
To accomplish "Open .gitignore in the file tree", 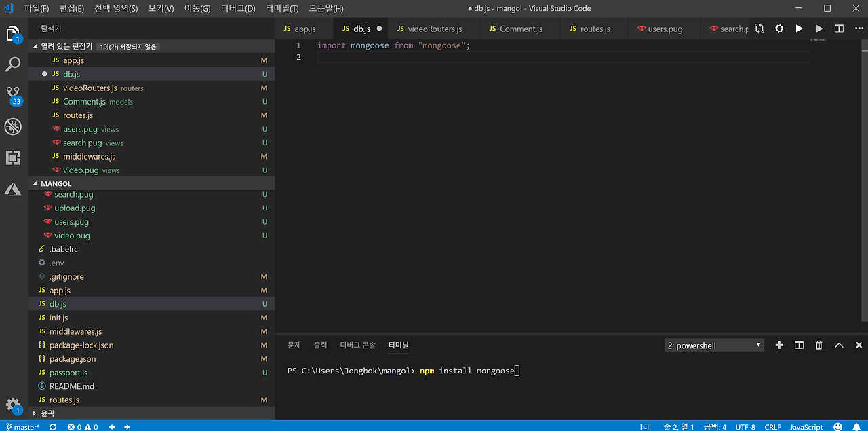I will 152,276.
